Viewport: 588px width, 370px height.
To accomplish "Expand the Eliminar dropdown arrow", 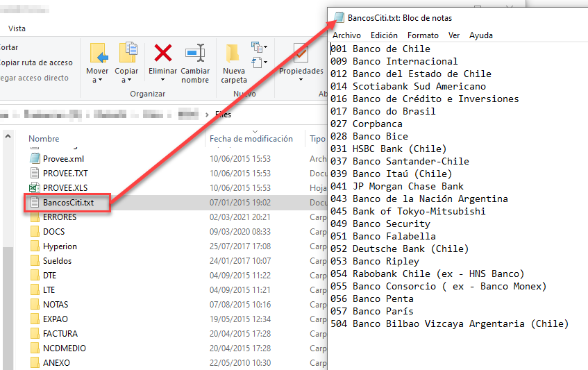I will 162,80.
